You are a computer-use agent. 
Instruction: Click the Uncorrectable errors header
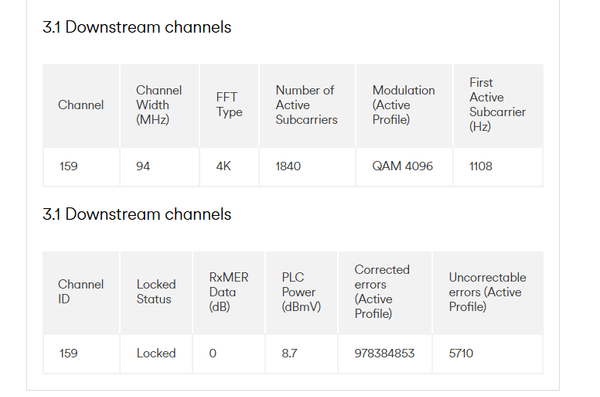tap(488, 292)
